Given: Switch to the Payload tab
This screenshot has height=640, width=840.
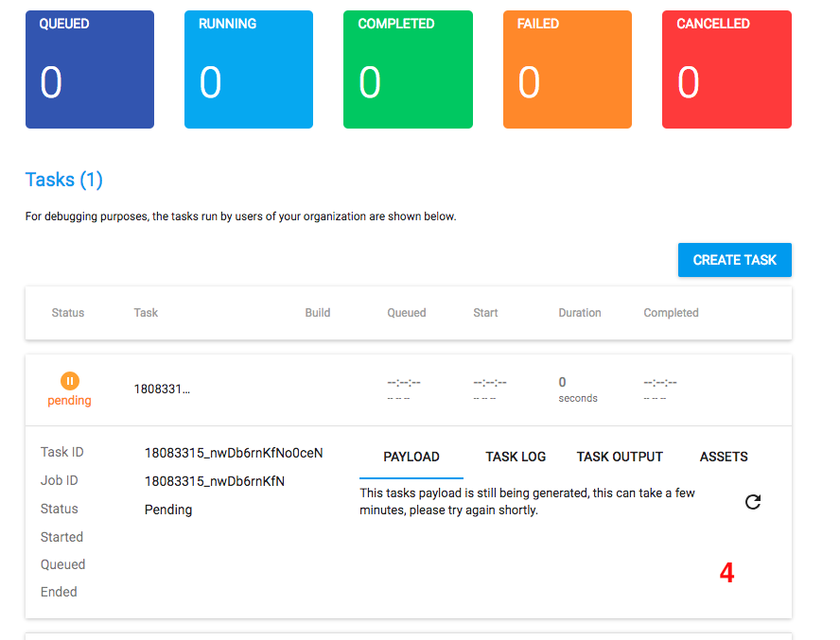Looking at the screenshot, I should click(x=411, y=457).
